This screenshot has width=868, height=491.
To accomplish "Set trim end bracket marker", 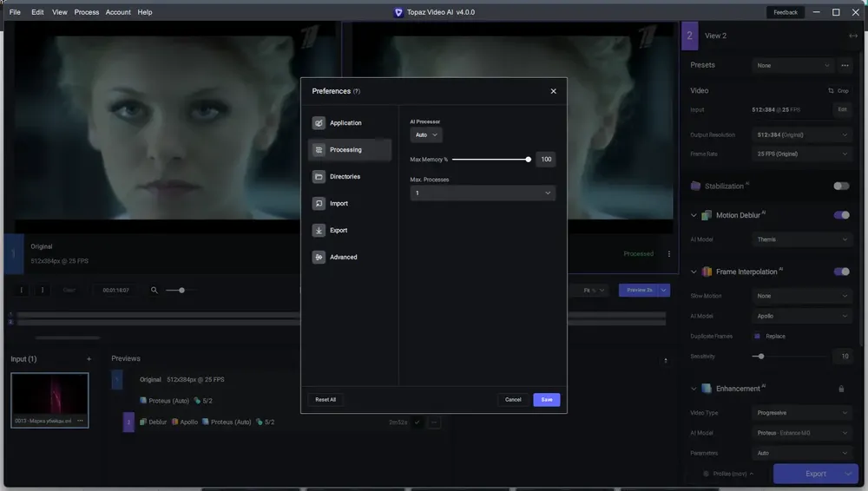I will (42, 290).
